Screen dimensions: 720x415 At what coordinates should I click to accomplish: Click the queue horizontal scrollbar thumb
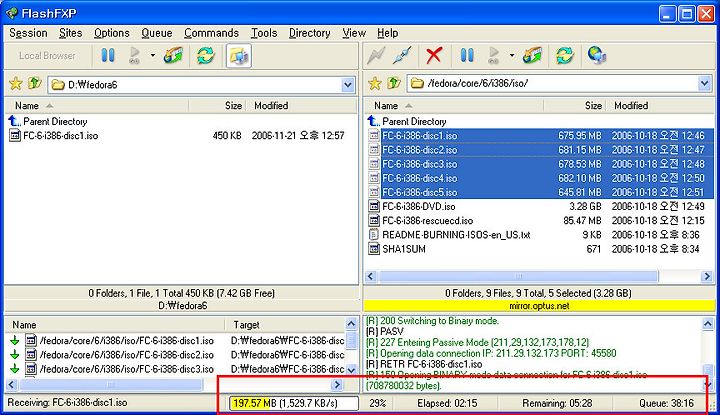[110, 385]
